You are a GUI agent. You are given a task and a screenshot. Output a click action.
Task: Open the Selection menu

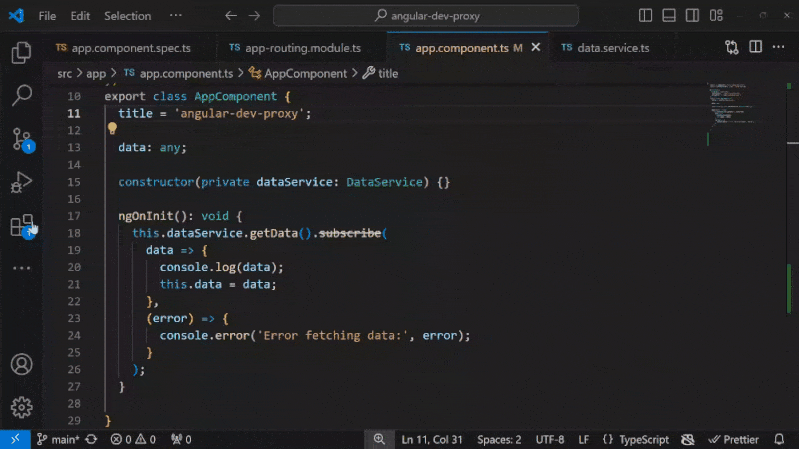(x=127, y=16)
